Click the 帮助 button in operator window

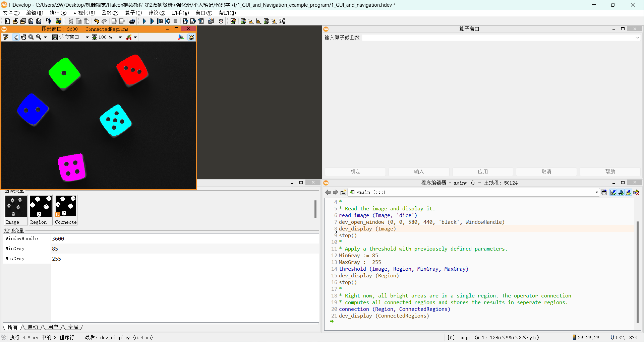pyautogui.click(x=610, y=172)
